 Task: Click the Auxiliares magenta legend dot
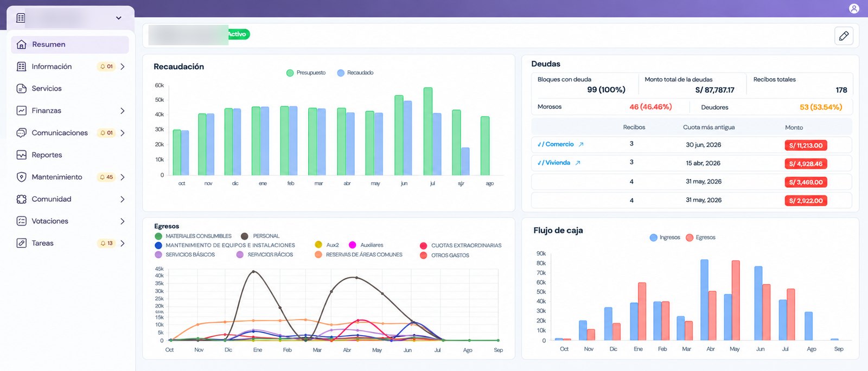click(353, 245)
